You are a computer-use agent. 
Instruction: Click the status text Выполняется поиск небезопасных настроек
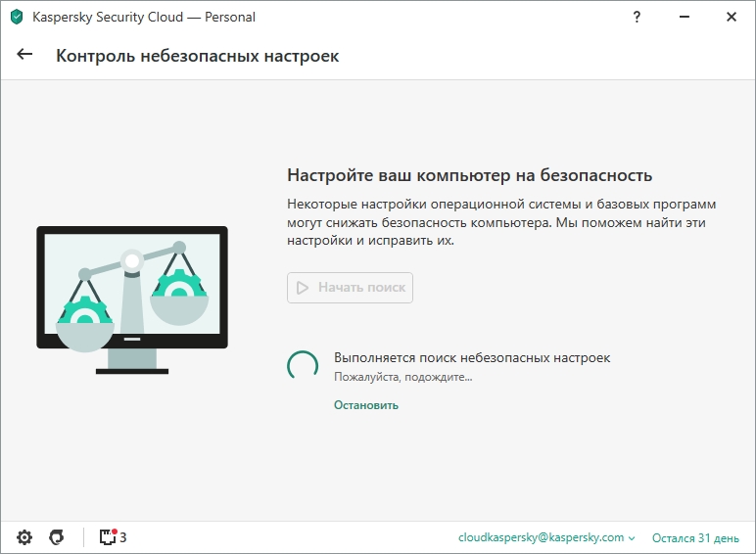tap(472, 358)
